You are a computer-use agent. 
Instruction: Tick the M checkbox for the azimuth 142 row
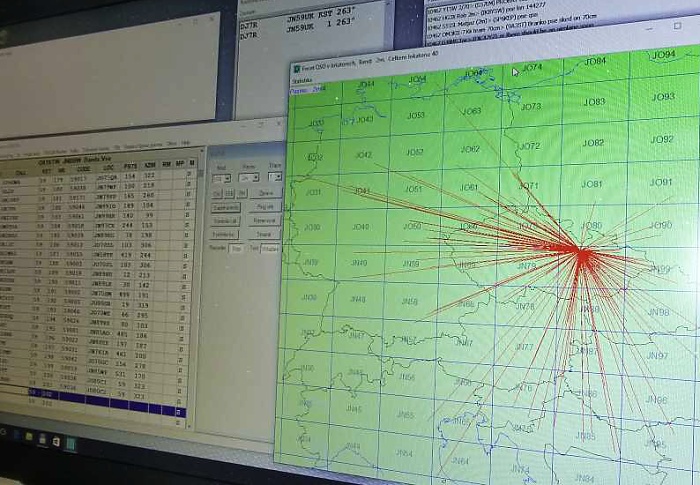pos(185,285)
